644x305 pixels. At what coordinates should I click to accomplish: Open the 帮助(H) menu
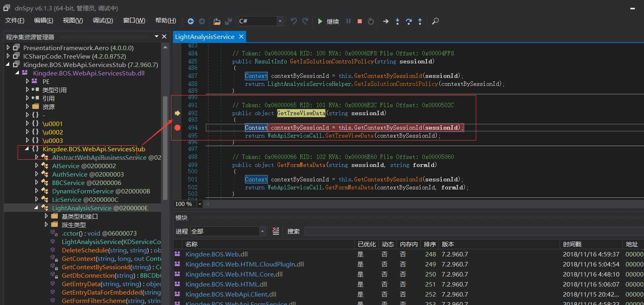166,20
